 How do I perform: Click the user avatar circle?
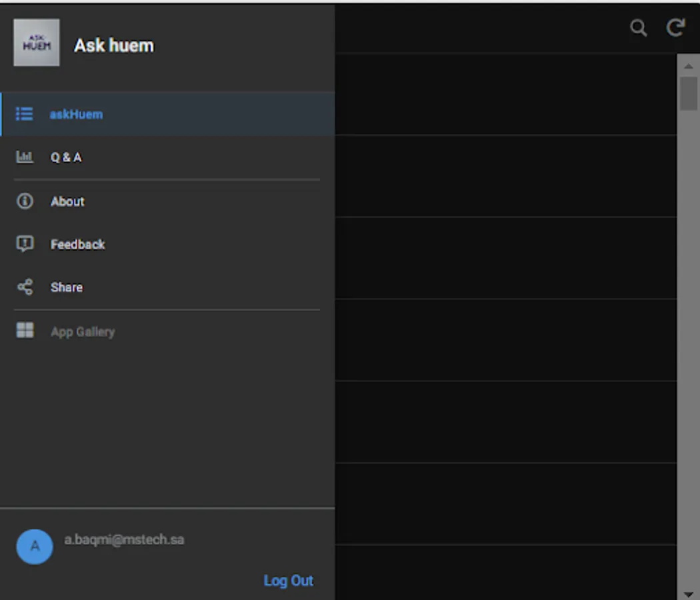[34, 547]
